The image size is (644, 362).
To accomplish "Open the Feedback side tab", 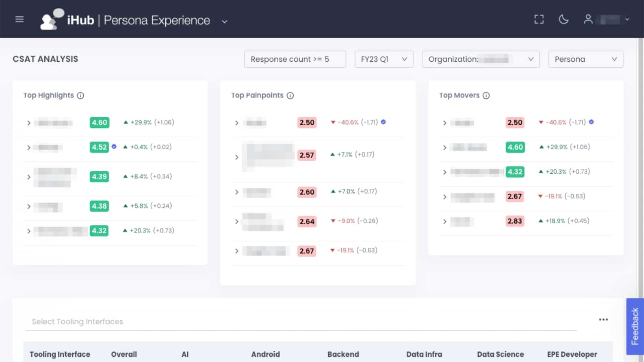I will pyautogui.click(x=635, y=326).
